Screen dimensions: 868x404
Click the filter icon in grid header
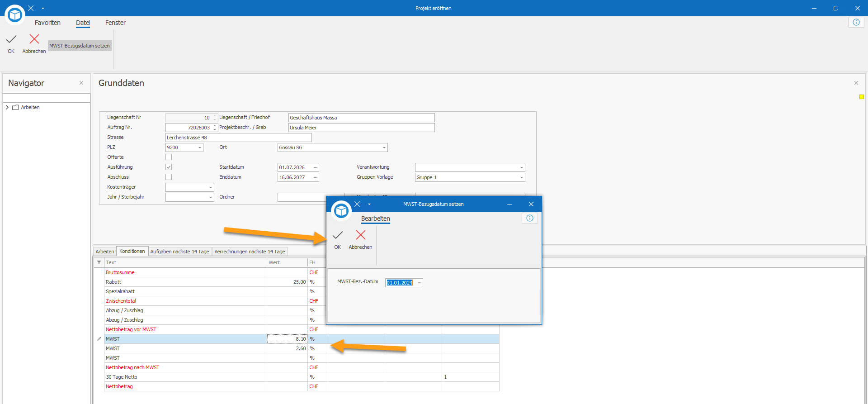99,262
